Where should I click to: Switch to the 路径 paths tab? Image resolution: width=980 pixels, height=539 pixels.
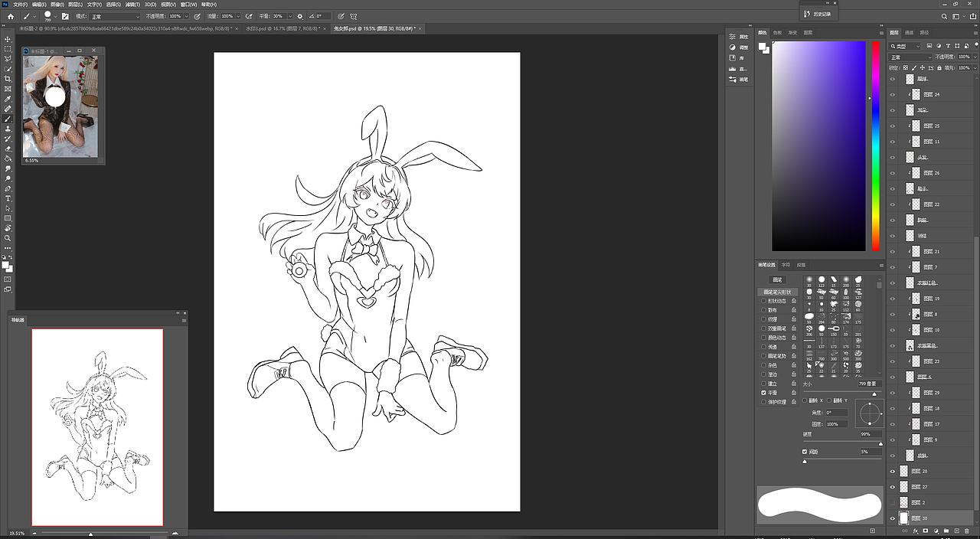click(924, 33)
